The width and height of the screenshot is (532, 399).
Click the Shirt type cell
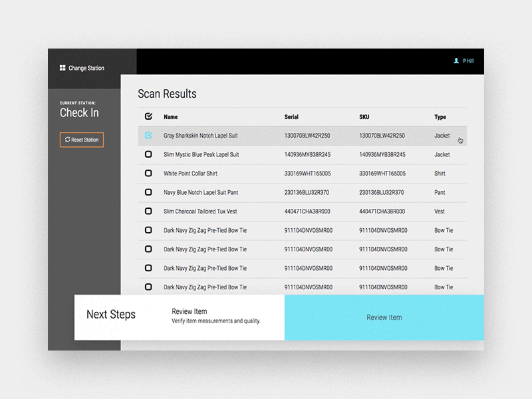click(440, 174)
